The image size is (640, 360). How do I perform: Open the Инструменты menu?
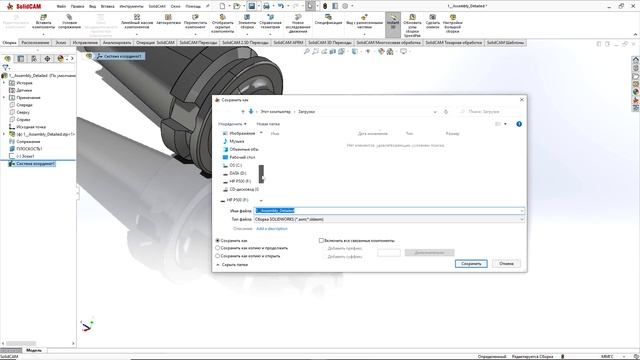point(131,6)
